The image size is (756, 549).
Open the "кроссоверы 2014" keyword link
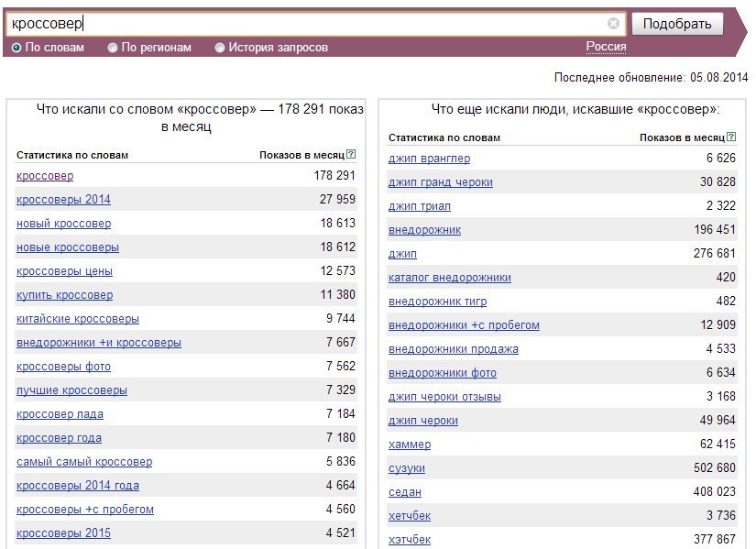(63, 200)
